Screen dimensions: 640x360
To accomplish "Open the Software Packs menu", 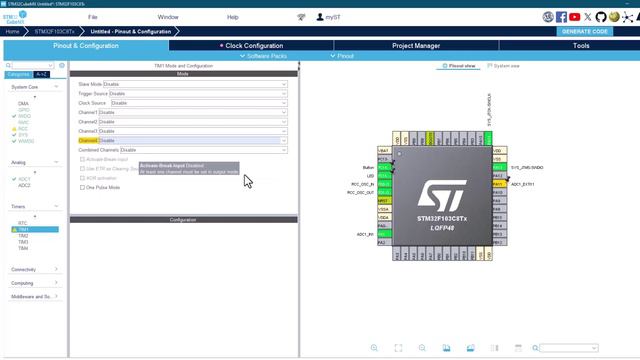I will pos(263,56).
